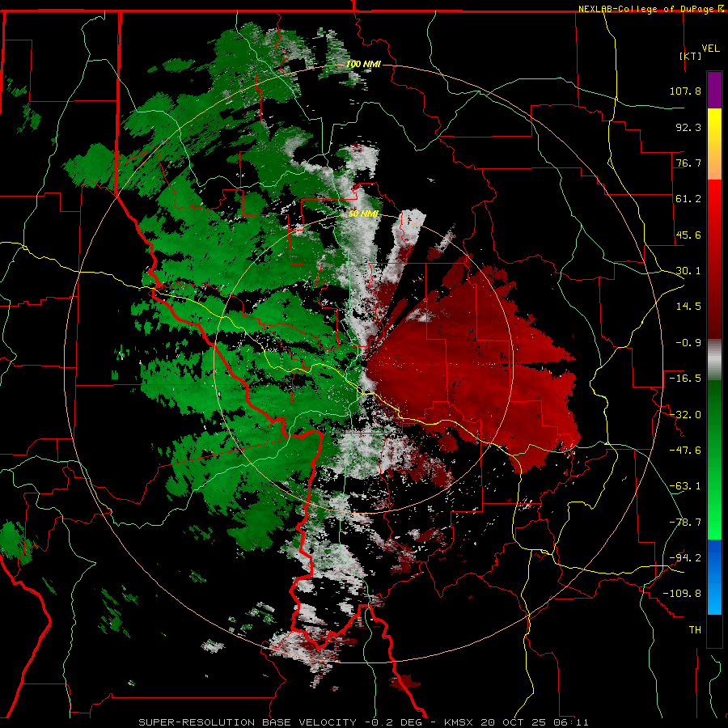Viewport: 728px width, 728px height.
Task: Click the 50 NMI range ring label
Action: tap(363, 214)
